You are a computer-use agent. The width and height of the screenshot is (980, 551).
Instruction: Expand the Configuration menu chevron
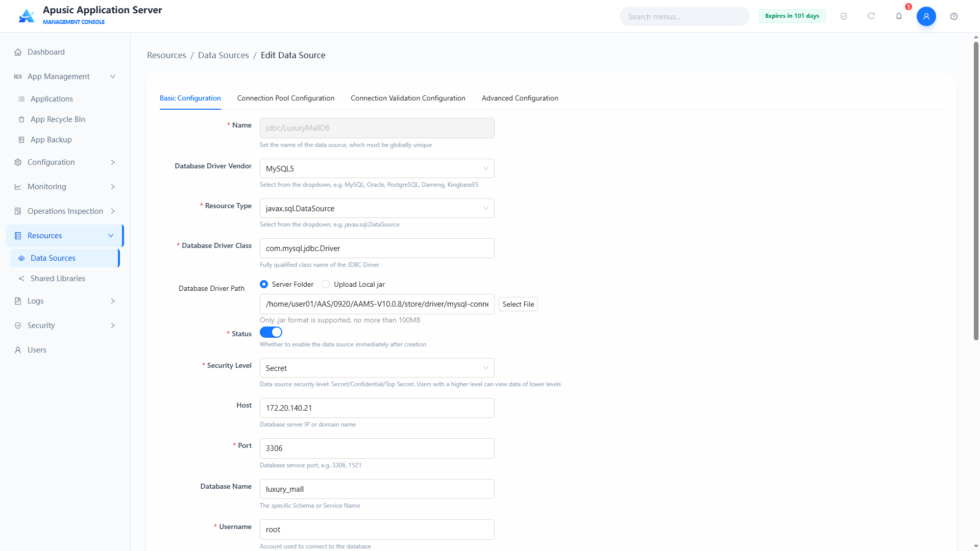[113, 162]
